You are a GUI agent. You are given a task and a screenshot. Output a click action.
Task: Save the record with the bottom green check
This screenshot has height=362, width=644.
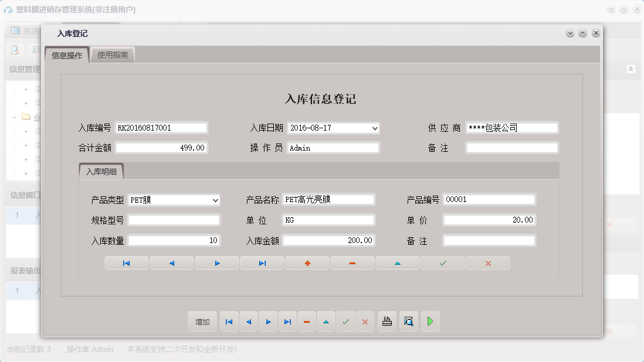[345, 321]
